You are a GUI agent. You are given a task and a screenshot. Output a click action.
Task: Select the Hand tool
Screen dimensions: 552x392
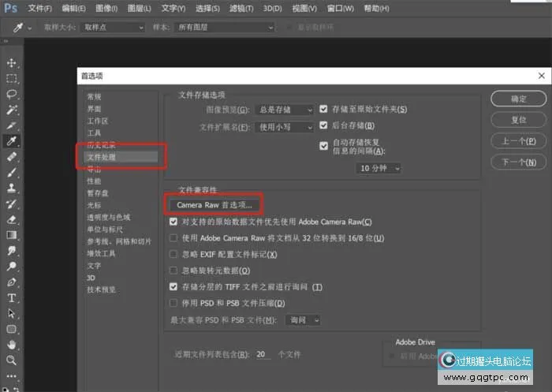(12, 345)
